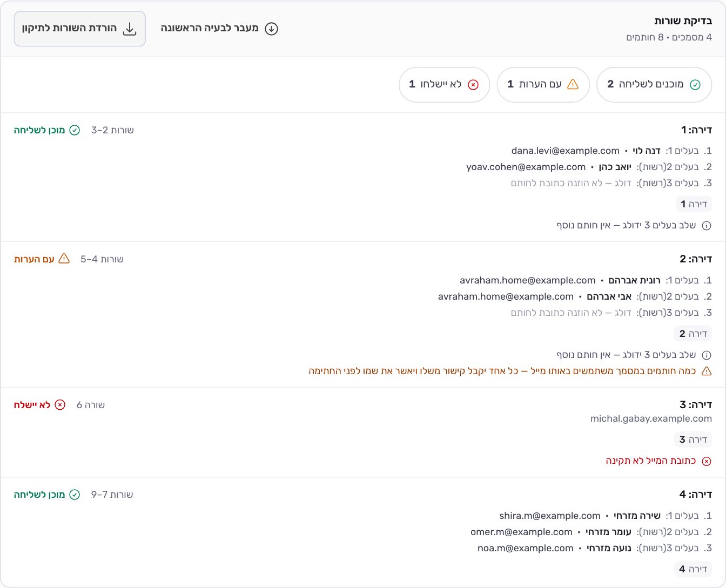726x588 pixels.
Task: Click avraham.home@example.com in the אבי אברהם row
Action: click(x=506, y=296)
